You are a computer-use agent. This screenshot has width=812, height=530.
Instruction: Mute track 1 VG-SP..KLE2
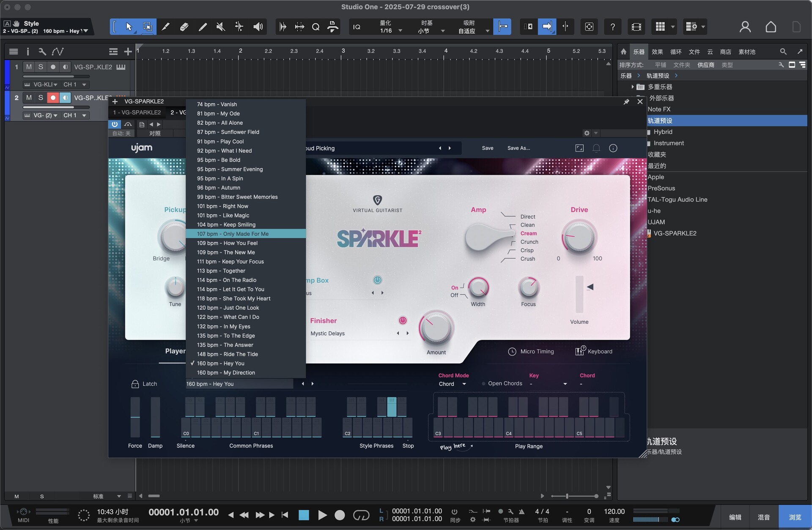pos(29,67)
